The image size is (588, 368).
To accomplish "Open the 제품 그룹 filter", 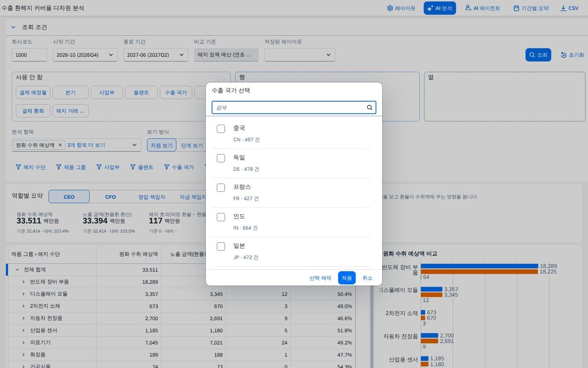I will pyautogui.click(x=71, y=167).
